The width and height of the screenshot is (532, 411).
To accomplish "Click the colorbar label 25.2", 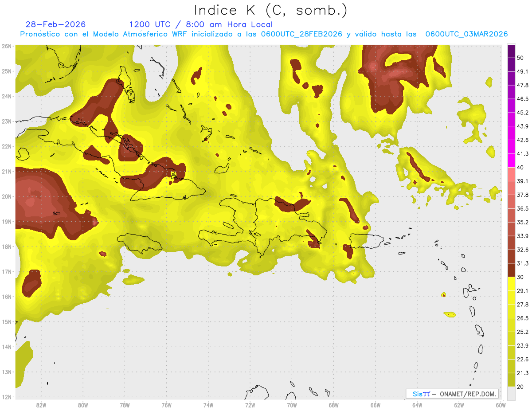I will pos(522,332).
